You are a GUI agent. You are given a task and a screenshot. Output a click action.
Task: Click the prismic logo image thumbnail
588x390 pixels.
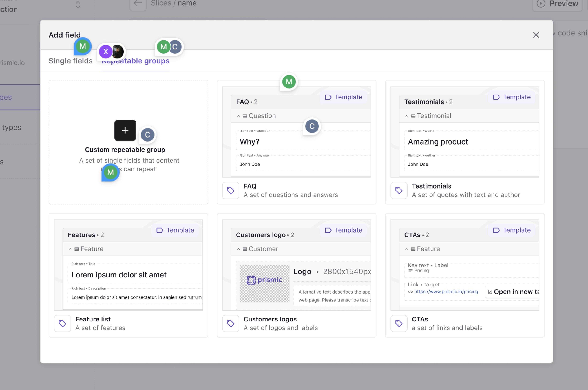(x=264, y=283)
